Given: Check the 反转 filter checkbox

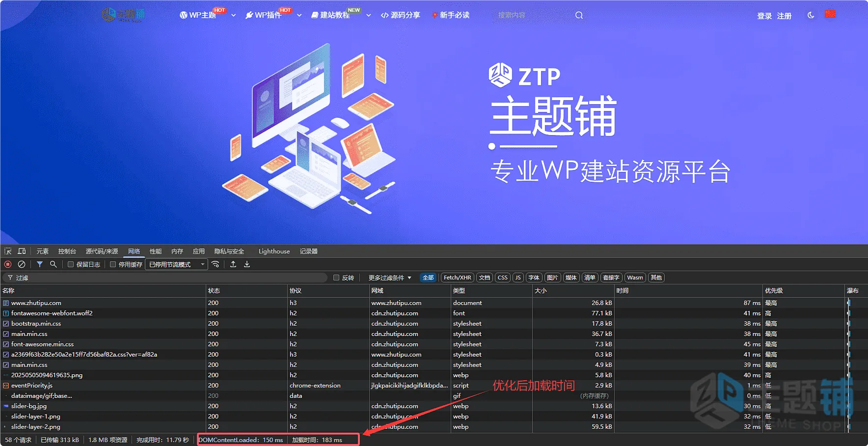Looking at the screenshot, I should coord(336,278).
